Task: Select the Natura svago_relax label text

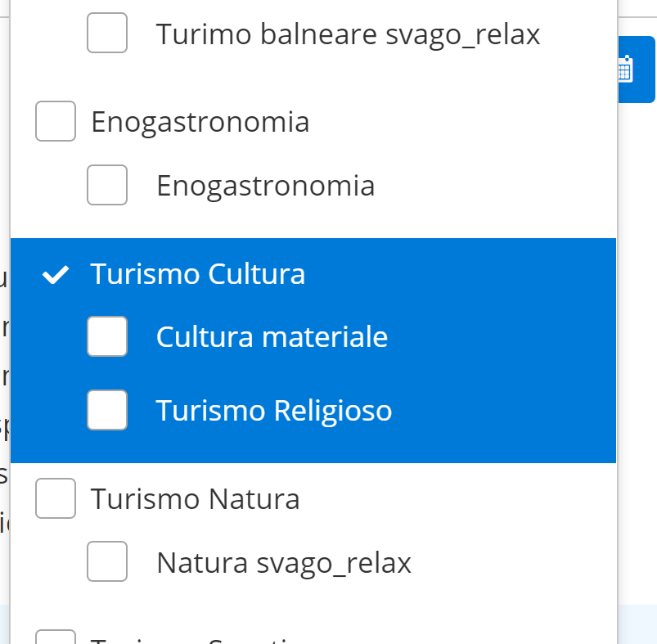Action: pyautogui.click(x=283, y=562)
